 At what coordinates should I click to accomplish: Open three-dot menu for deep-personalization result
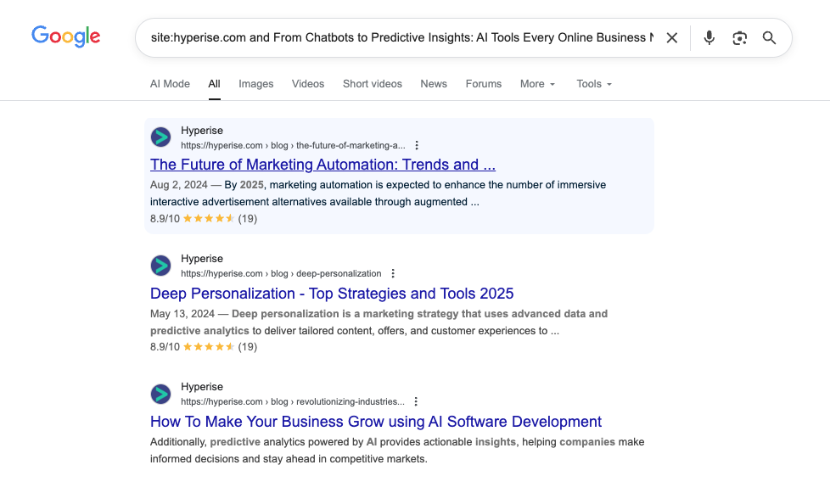[392, 273]
